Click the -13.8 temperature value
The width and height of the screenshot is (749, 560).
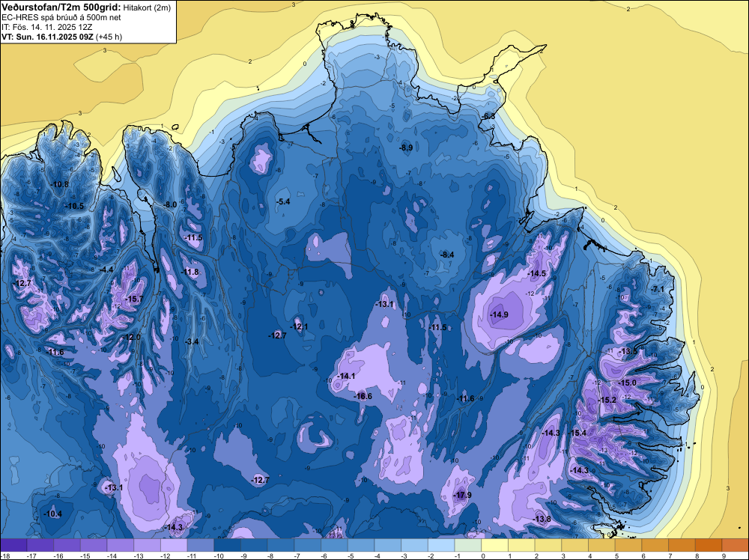(x=542, y=519)
